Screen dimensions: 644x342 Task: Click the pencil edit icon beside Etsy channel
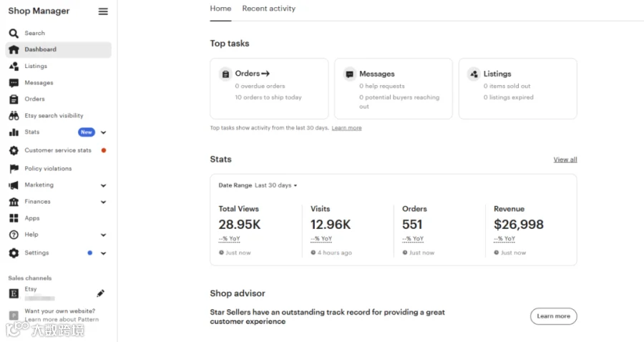(101, 293)
